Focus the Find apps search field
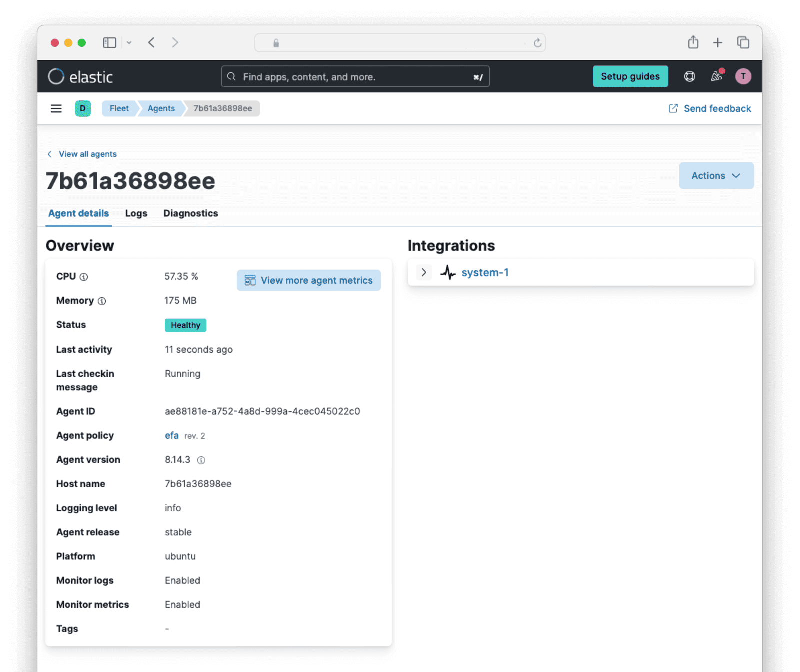This screenshot has height=672, width=800. (x=355, y=77)
